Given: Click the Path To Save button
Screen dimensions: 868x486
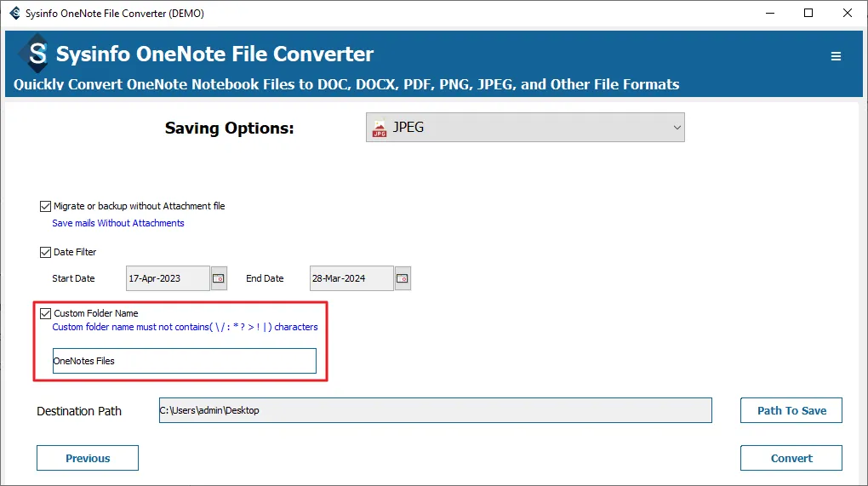Looking at the screenshot, I should click(791, 410).
